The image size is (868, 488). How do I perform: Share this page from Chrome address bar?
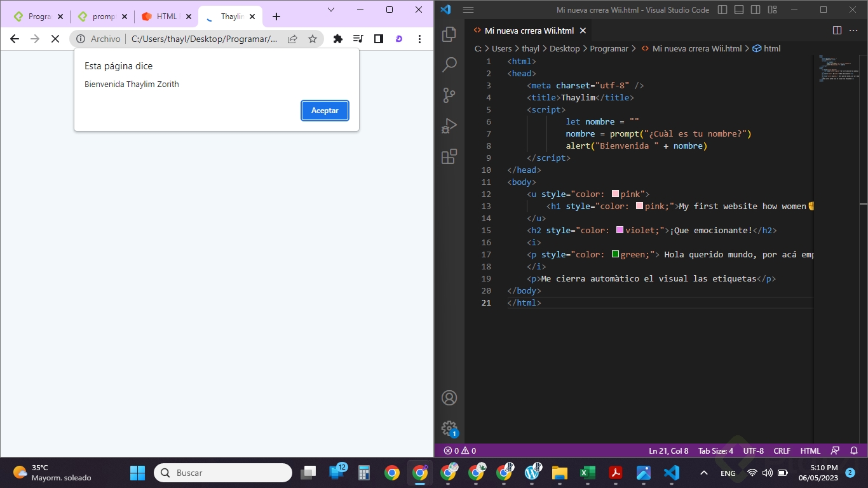pyautogui.click(x=292, y=39)
